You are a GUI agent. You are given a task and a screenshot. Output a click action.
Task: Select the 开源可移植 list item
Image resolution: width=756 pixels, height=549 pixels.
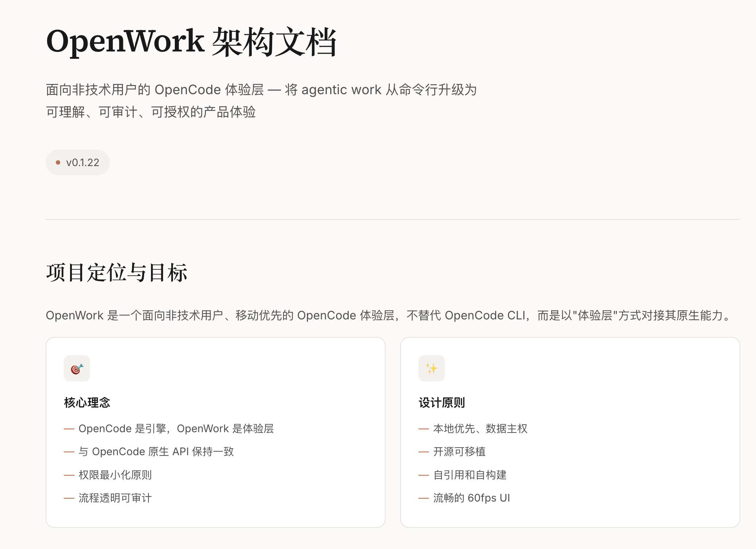[459, 452]
